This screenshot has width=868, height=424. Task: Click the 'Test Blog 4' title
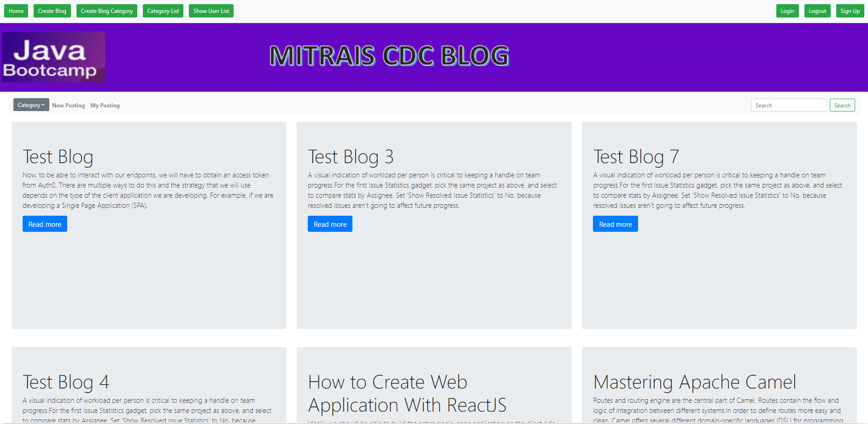[66, 382]
